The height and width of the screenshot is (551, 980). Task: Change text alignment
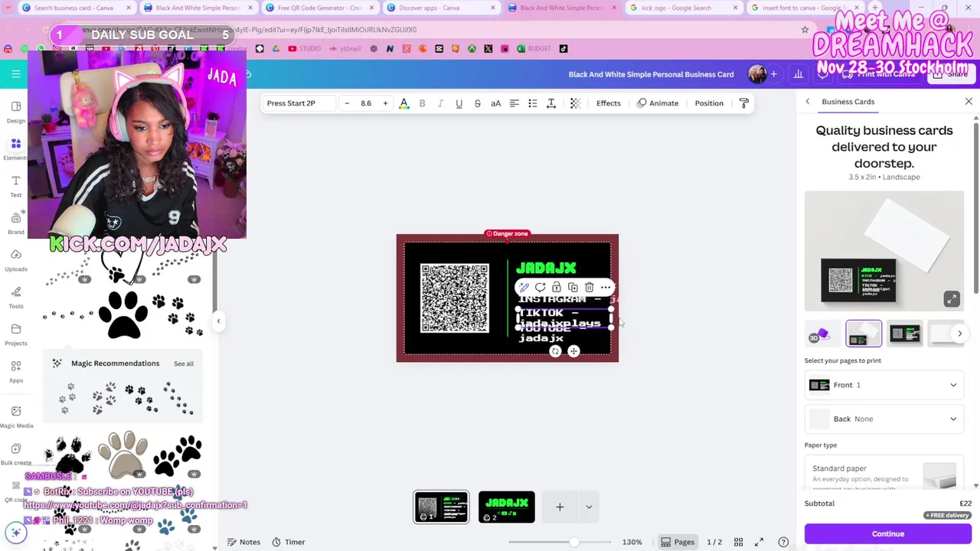514,103
